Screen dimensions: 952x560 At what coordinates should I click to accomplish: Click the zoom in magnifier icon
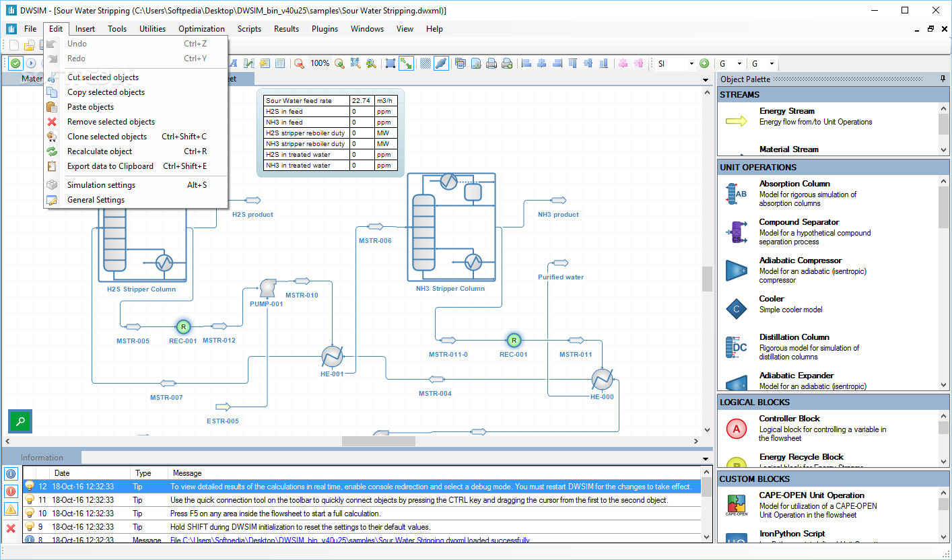coord(340,63)
